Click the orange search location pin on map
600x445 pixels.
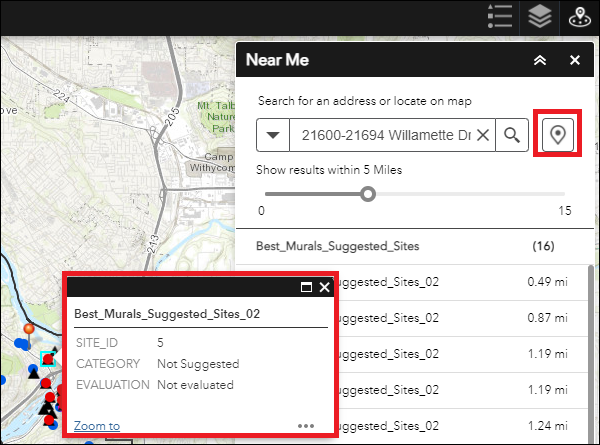click(x=29, y=329)
